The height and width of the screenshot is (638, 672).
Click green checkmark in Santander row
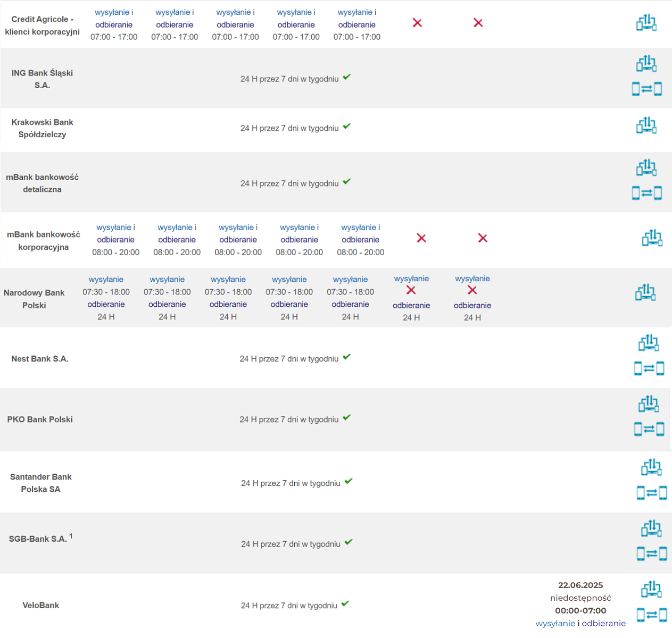[x=349, y=482]
